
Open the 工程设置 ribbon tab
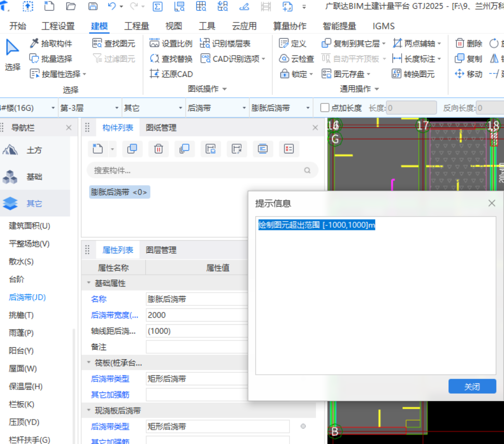tap(58, 26)
